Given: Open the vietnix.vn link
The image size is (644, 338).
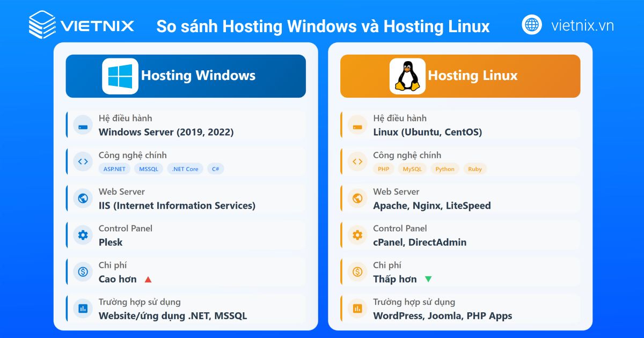Looking at the screenshot, I should tap(583, 24).
